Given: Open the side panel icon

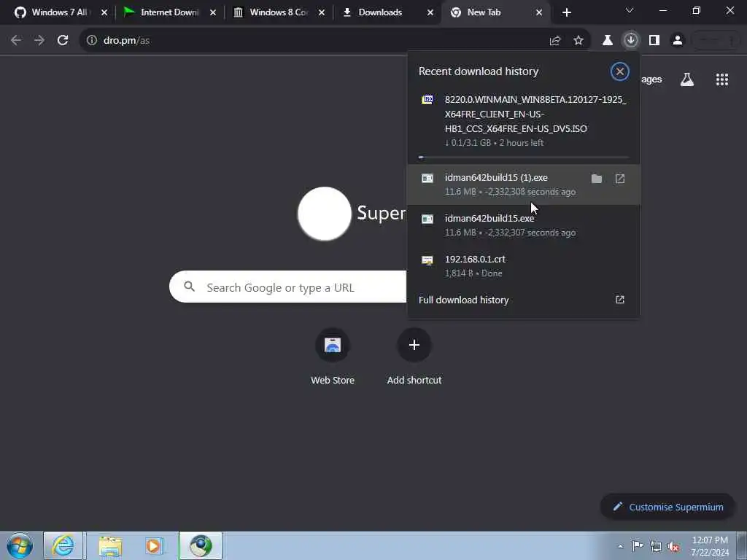Looking at the screenshot, I should (654, 41).
